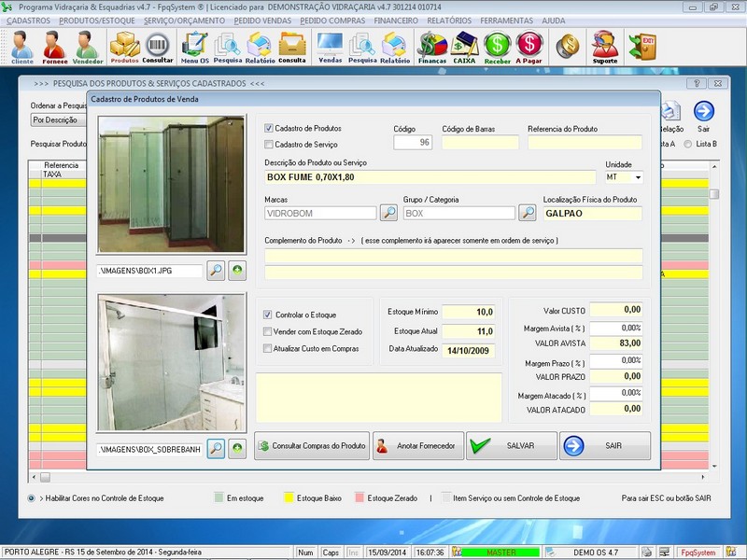747x560 pixels.
Task: Open the Menu OS icon
Action: [x=195, y=47]
